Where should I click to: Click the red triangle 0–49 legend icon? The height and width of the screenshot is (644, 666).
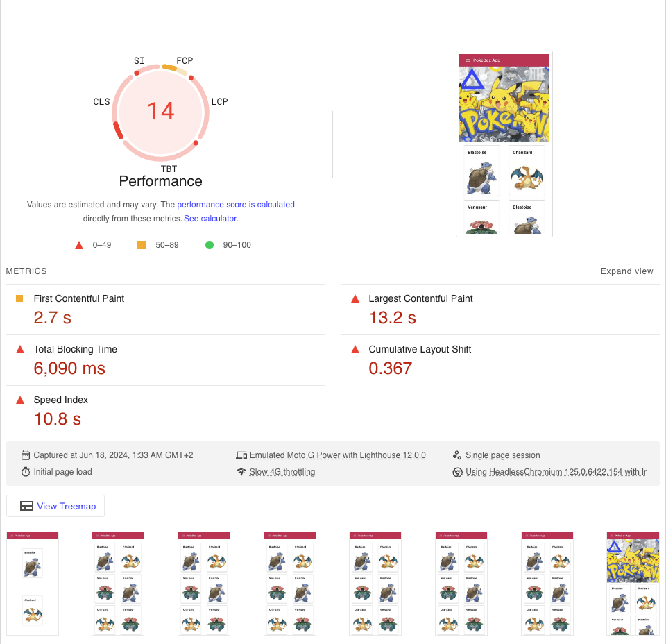[x=79, y=245]
